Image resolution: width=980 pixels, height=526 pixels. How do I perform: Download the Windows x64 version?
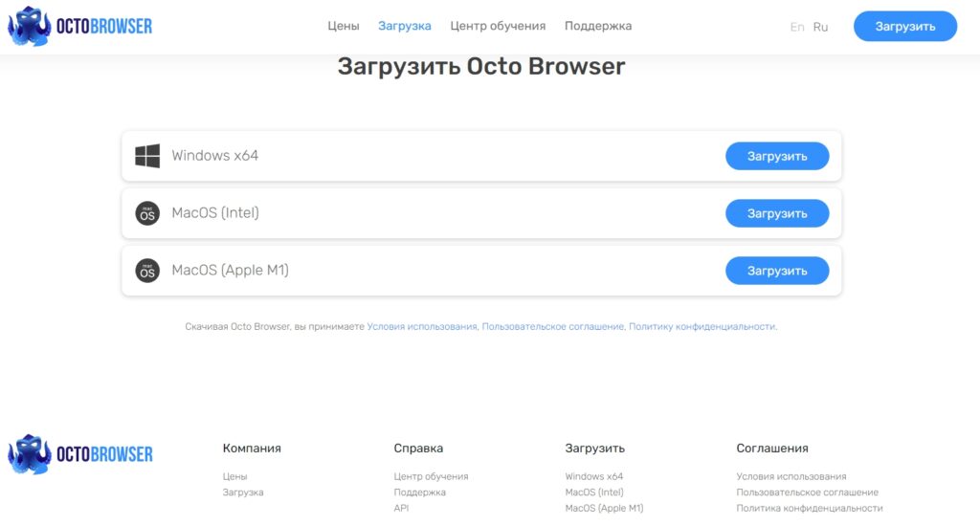click(x=777, y=156)
